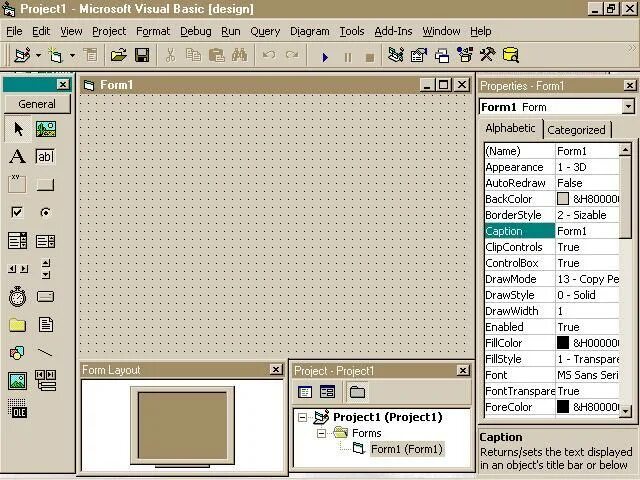The width and height of the screenshot is (640, 480).
Task: Select the Frame control tool
Action: [18, 184]
